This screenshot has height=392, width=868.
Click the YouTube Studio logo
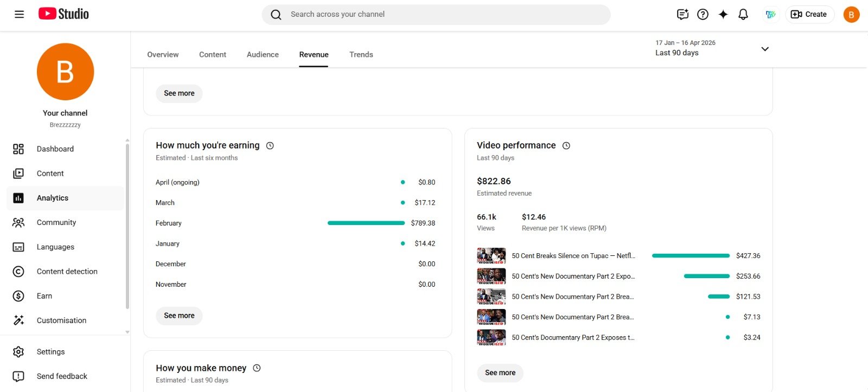pos(63,14)
